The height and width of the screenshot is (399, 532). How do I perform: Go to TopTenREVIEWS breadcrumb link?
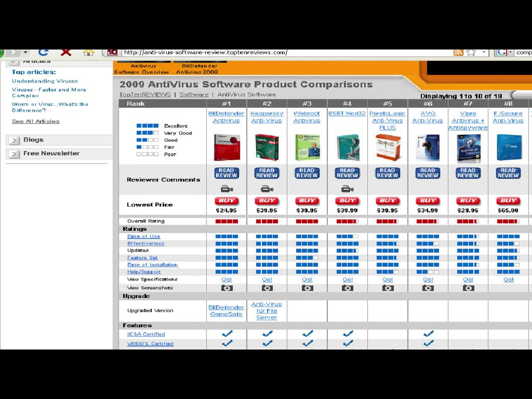(x=145, y=95)
